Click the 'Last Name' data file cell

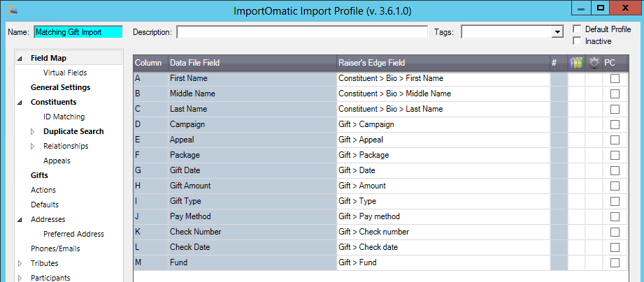[x=252, y=109]
